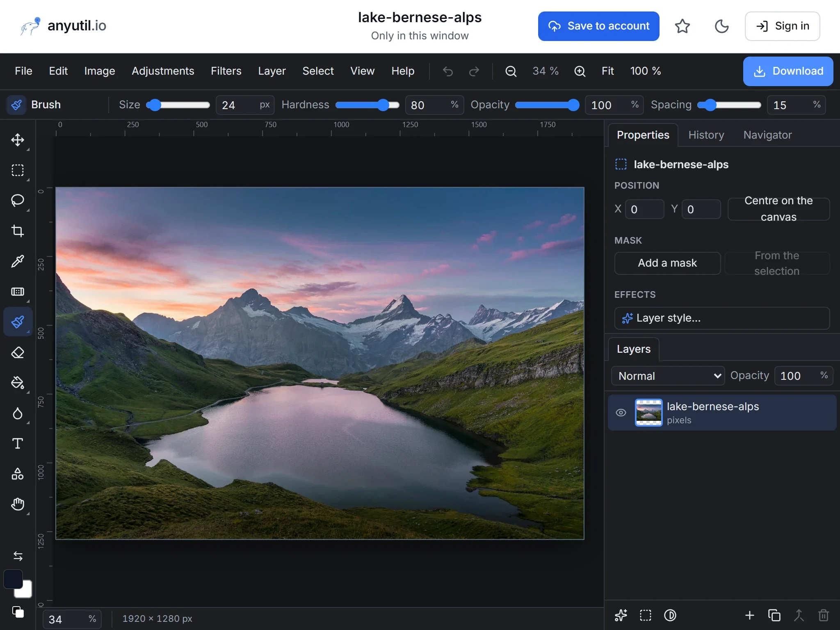Click the anyutil.io logo link

pos(63,26)
